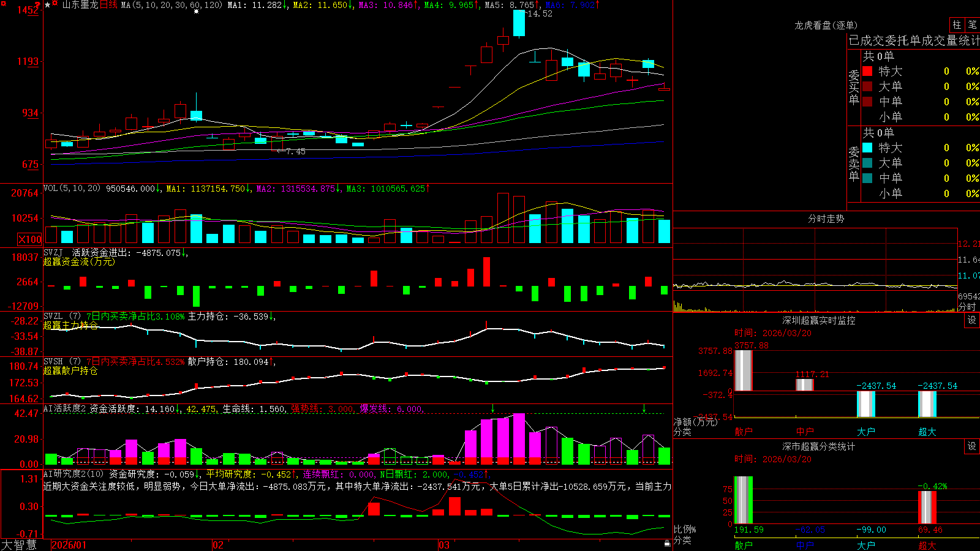Open 设 settings for 深圳超赢实时监控

click(x=972, y=320)
